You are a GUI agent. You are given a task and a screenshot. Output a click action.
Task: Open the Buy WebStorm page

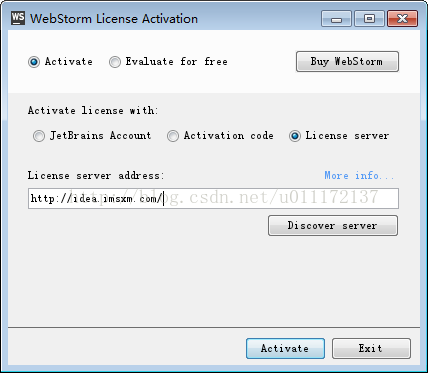347,61
